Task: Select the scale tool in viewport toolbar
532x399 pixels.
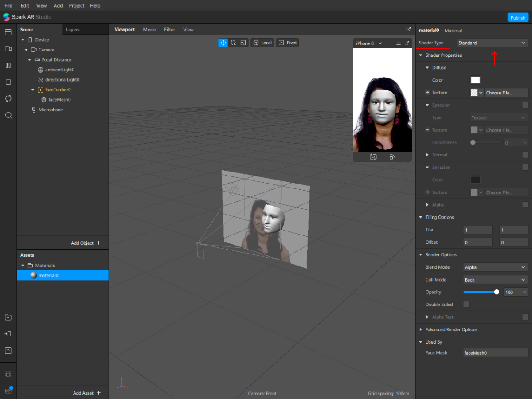Action: 243,43
